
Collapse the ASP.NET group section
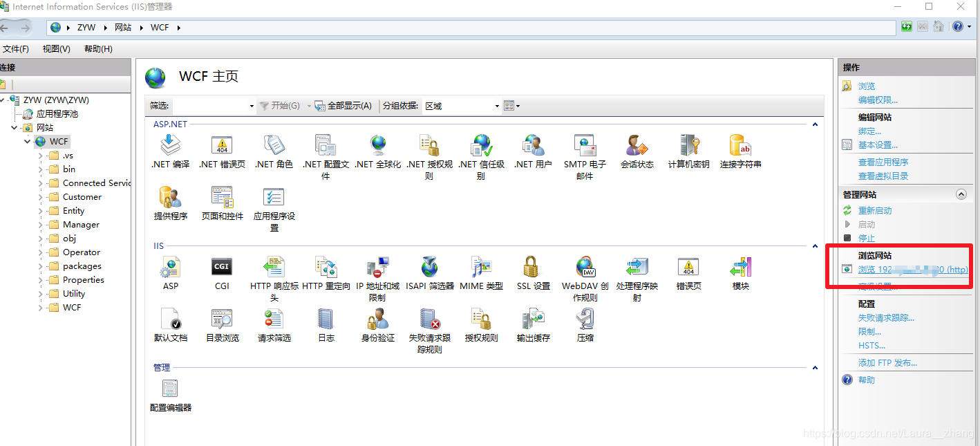(815, 124)
